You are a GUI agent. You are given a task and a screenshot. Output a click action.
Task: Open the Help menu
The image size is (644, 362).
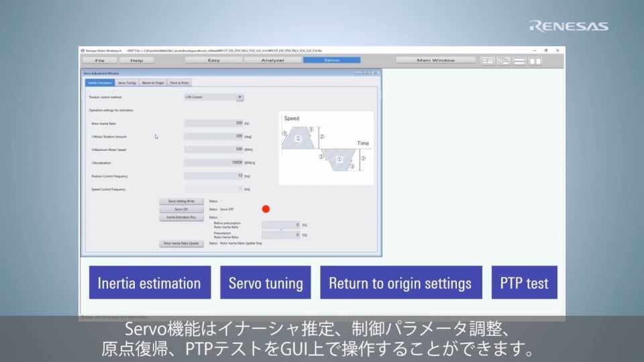tap(137, 60)
